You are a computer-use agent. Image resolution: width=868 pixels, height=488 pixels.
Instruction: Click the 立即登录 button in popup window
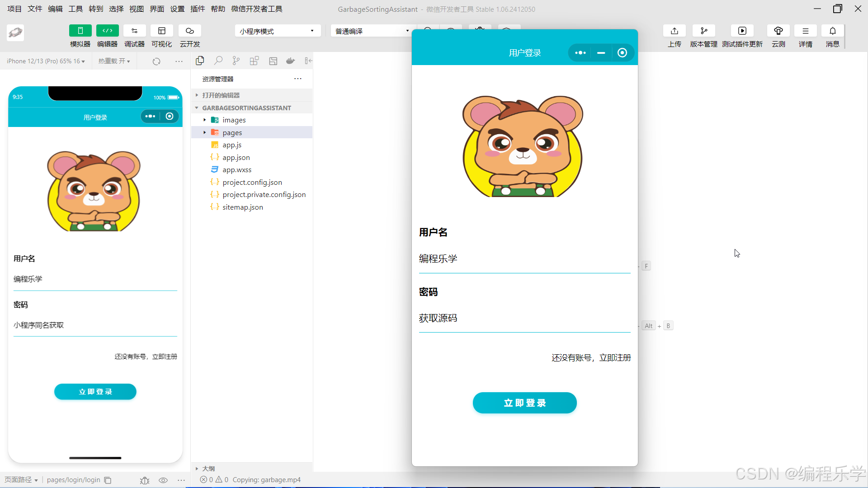(524, 403)
